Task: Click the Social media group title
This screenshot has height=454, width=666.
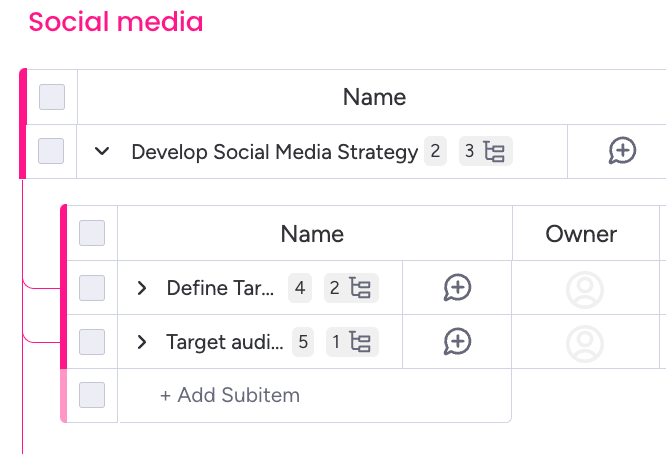Action: pos(116,21)
